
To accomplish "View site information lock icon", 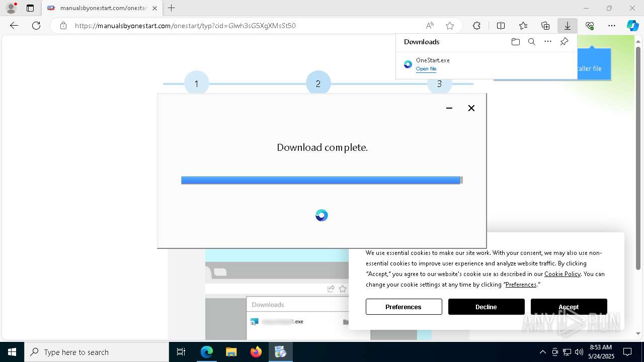I will click(63, 26).
